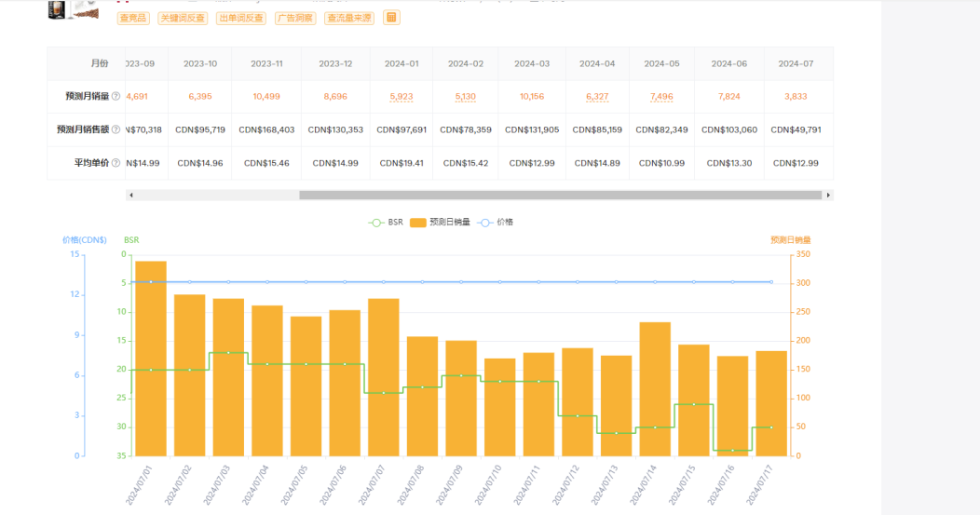Click help icon next to 预测月销售额
980x515 pixels.
tap(116, 129)
